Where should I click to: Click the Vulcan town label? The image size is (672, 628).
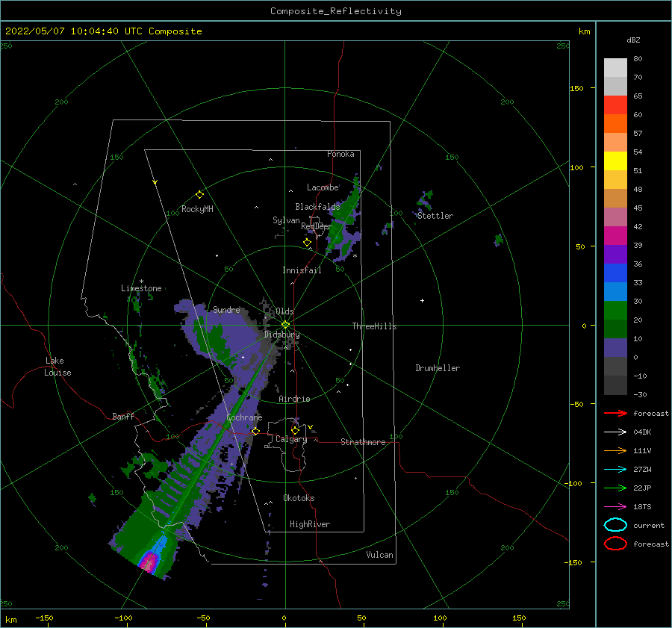(379, 555)
